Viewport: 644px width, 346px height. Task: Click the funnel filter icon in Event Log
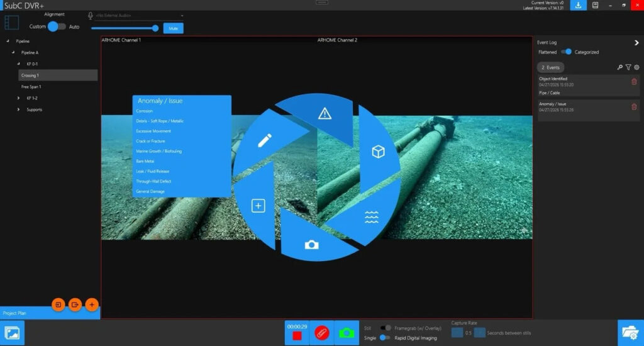pos(628,67)
